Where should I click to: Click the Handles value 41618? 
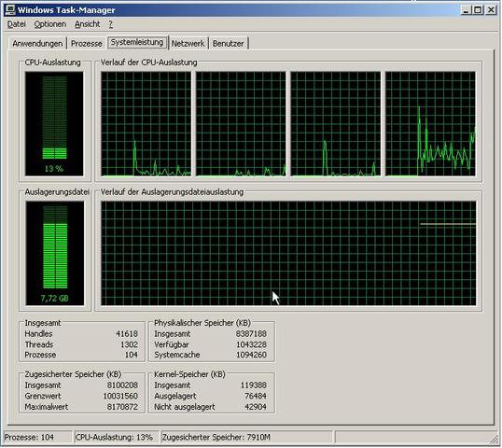tap(127, 334)
